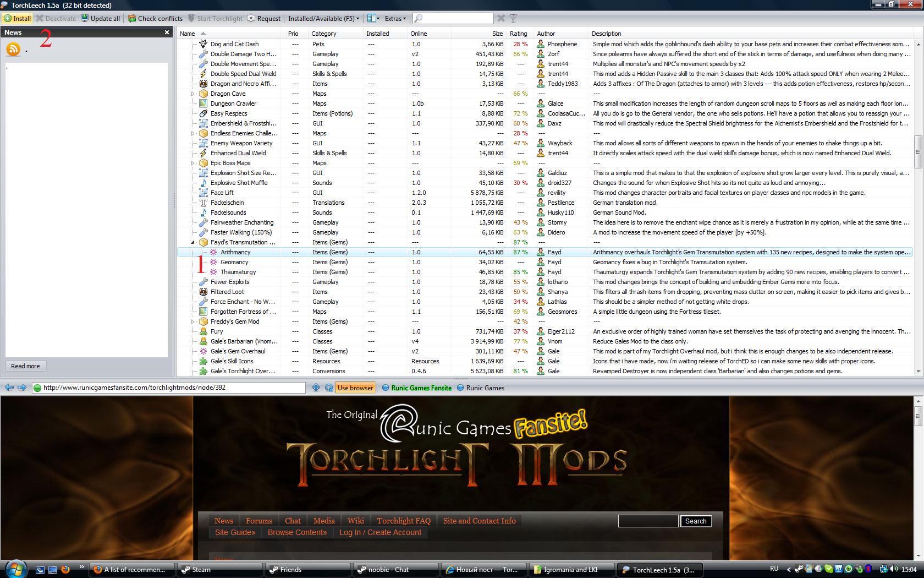Click the mod search input field
The image size is (924, 578).
[453, 18]
